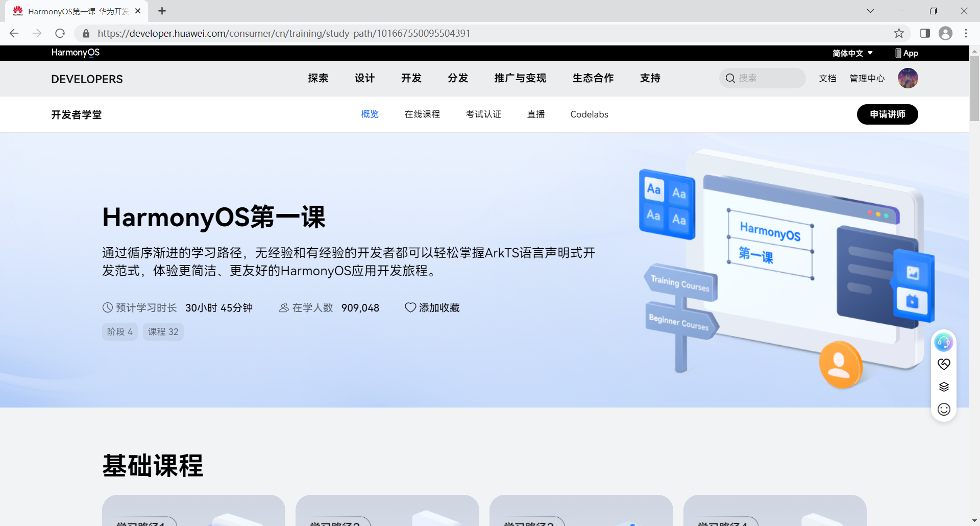Click the DEVELOPERS logo
This screenshot has height=526, width=980.
87,79
